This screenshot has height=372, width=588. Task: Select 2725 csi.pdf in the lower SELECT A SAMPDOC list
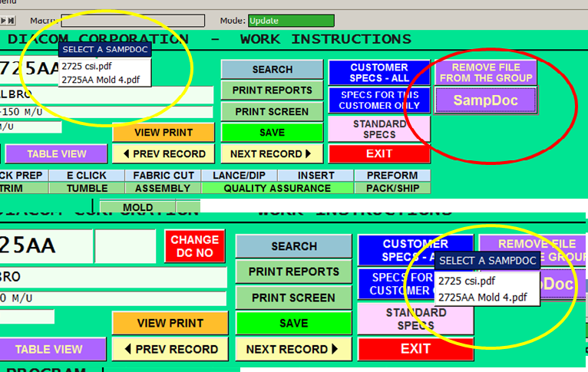(x=487, y=281)
